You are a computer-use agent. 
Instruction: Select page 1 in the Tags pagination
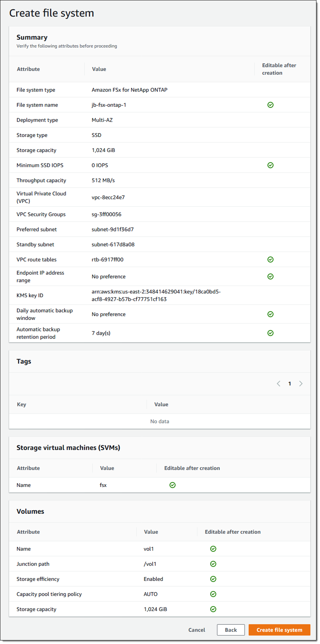290,384
